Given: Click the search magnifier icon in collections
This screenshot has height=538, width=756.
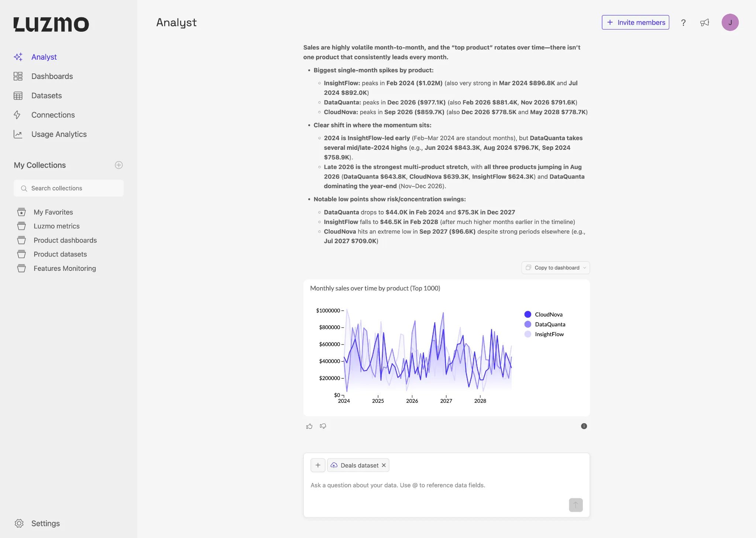Looking at the screenshot, I should (x=24, y=189).
